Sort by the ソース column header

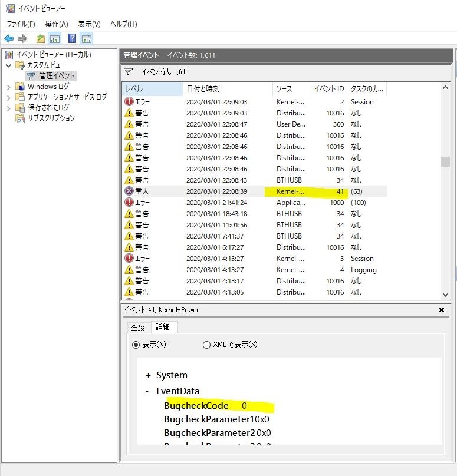(291, 88)
